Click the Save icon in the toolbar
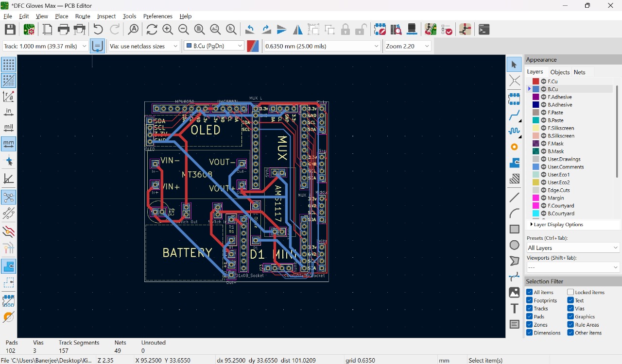This screenshot has width=622, height=364. pos(10,30)
